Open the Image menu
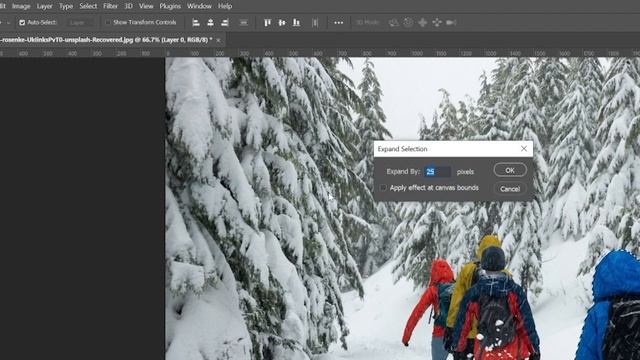The height and width of the screenshot is (360, 640). coord(21,6)
